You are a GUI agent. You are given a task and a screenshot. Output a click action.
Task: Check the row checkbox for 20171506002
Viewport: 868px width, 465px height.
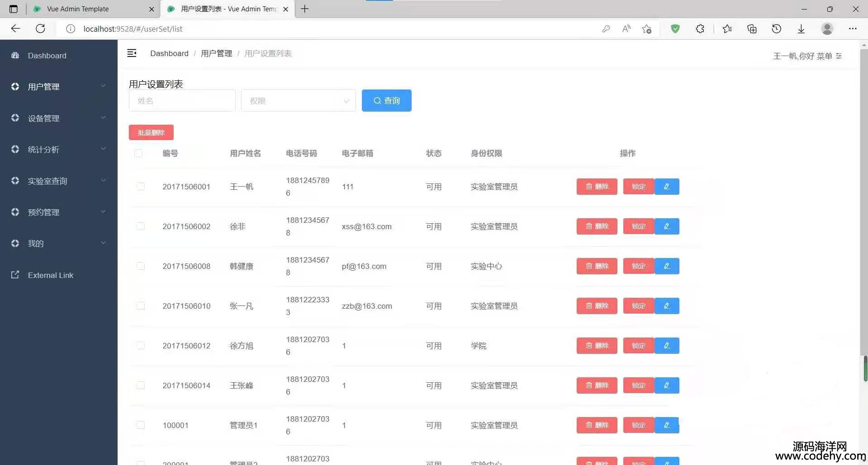141,226
